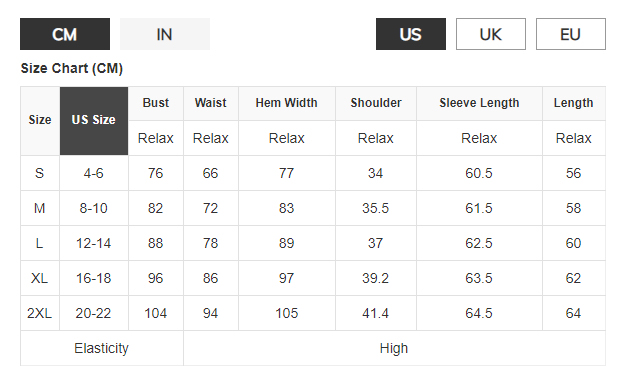Click the 12-14 US size cell
Image resolution: width=629 pixels, height=367 pixels.
click(x=94, y=243)
